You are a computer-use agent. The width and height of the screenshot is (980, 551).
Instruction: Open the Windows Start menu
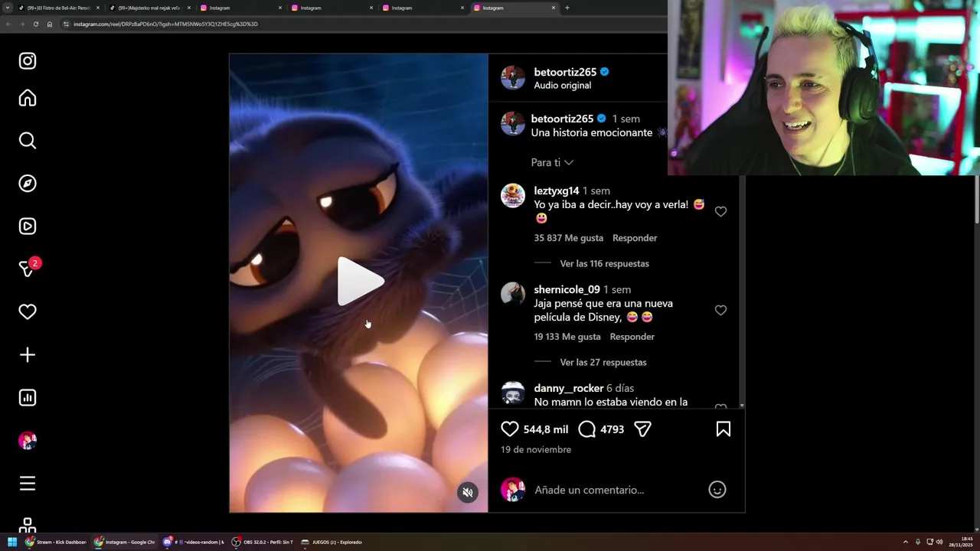pyautogui.click(x=12, y=542)
